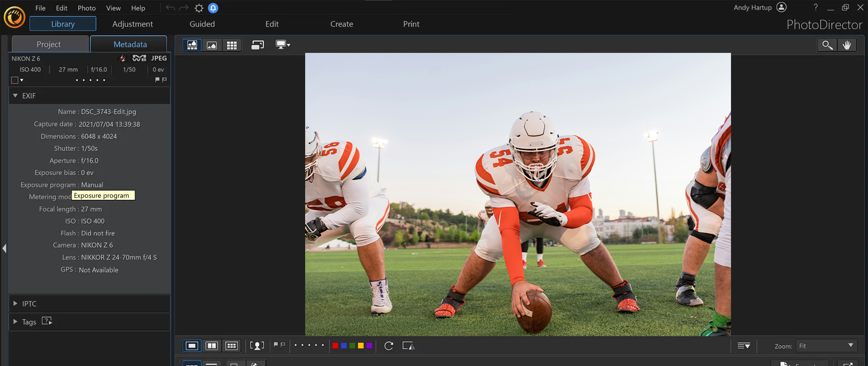Click the no-color label box in metadata header
This screenshot has height=366, width=868.
14,80
